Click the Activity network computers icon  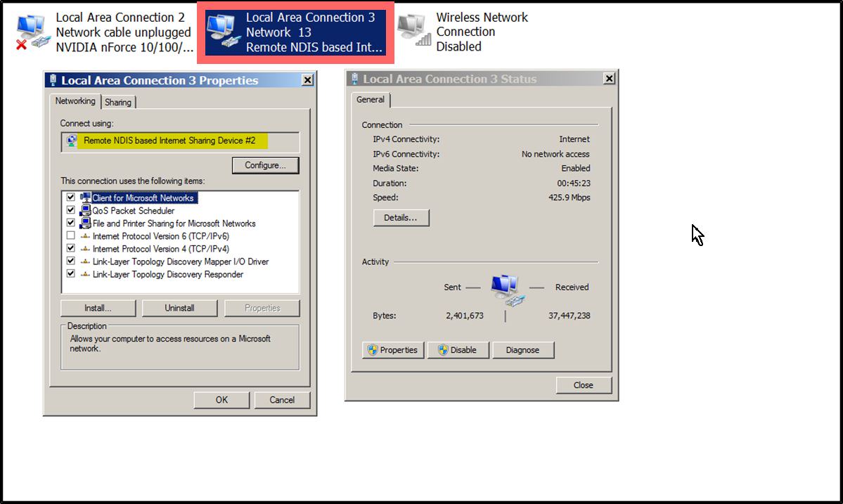click(506, 290)
